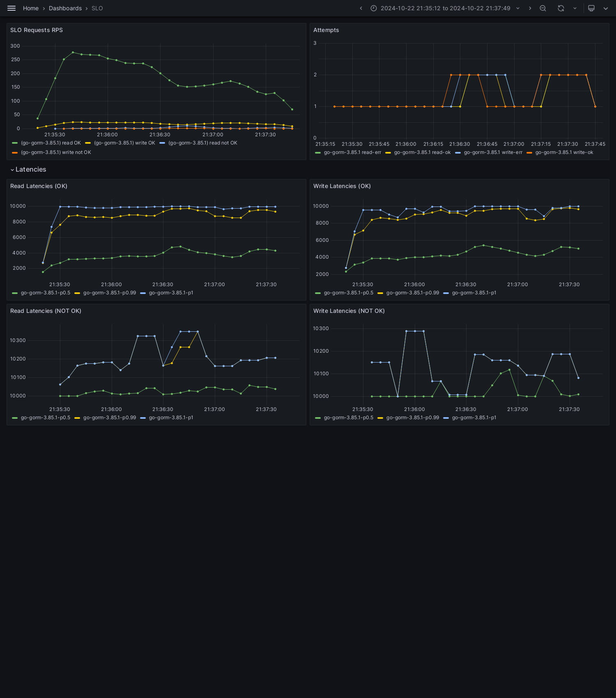Click the clock icon in time picker
The width and height of the screenshot is (616, 698).
coord(374,8)
